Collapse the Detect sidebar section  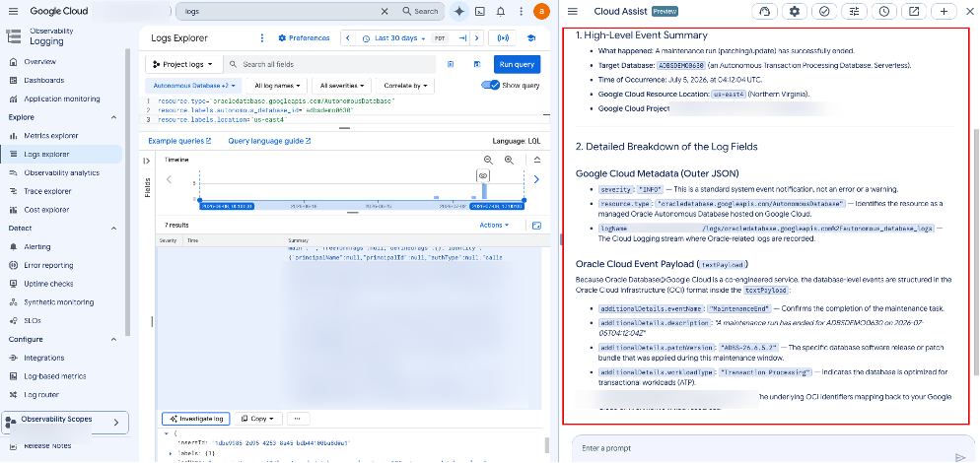113,229
